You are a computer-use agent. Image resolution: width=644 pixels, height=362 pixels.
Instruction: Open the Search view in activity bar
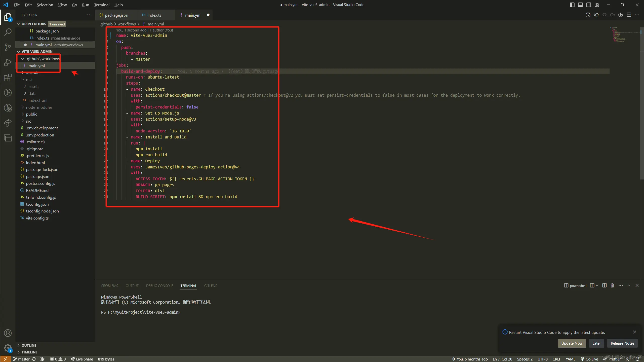(x=8, y=32)
